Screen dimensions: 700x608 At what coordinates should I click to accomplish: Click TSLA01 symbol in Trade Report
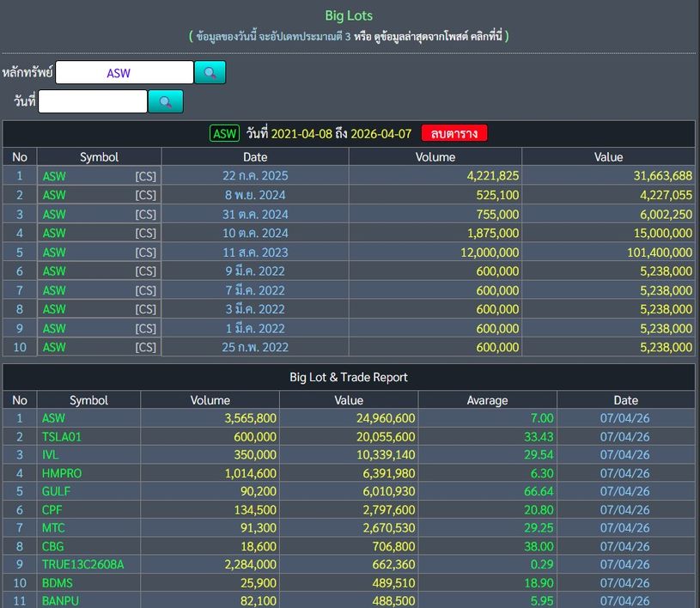click(x=61, y=437)
